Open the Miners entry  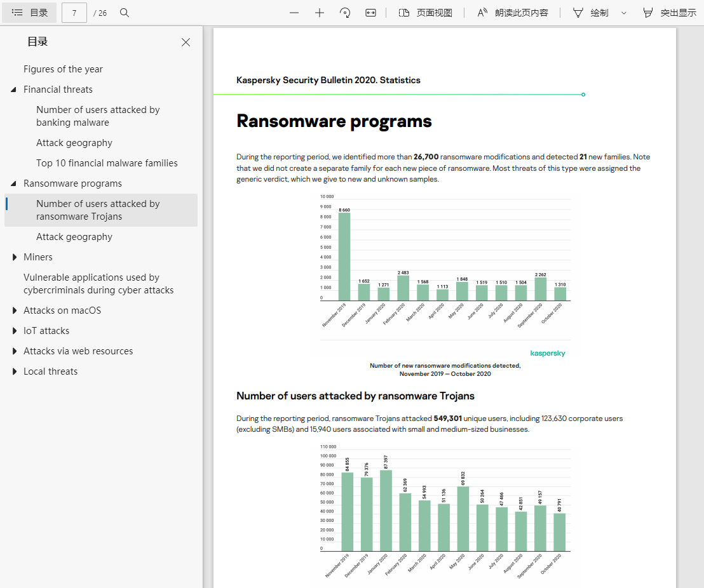point(37,257)
